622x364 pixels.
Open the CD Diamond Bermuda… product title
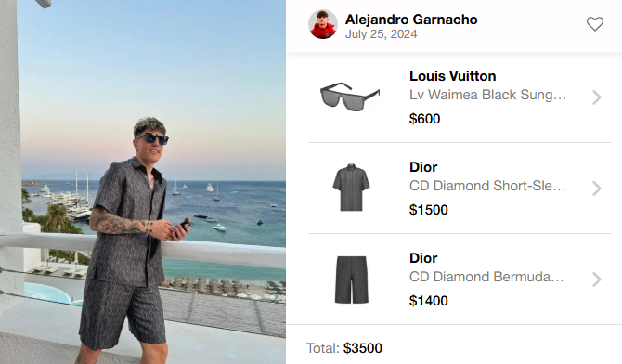486,277
